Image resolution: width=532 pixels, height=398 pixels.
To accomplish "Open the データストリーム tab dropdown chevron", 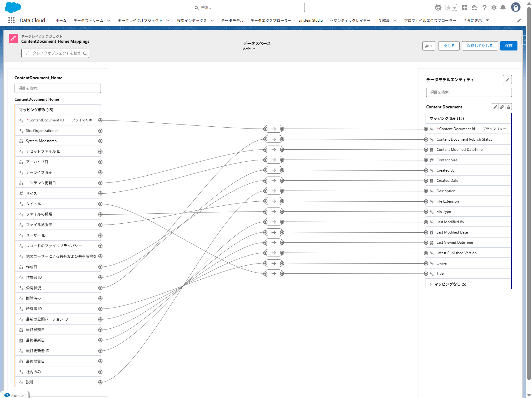I will click(109, 20).
